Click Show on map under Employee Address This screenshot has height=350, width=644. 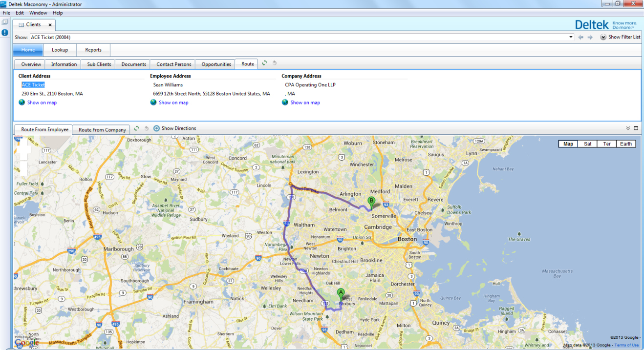coord(173,103)
